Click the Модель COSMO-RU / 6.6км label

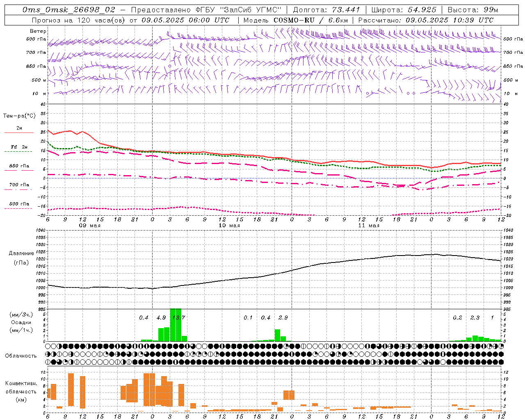tap(296, 20)
